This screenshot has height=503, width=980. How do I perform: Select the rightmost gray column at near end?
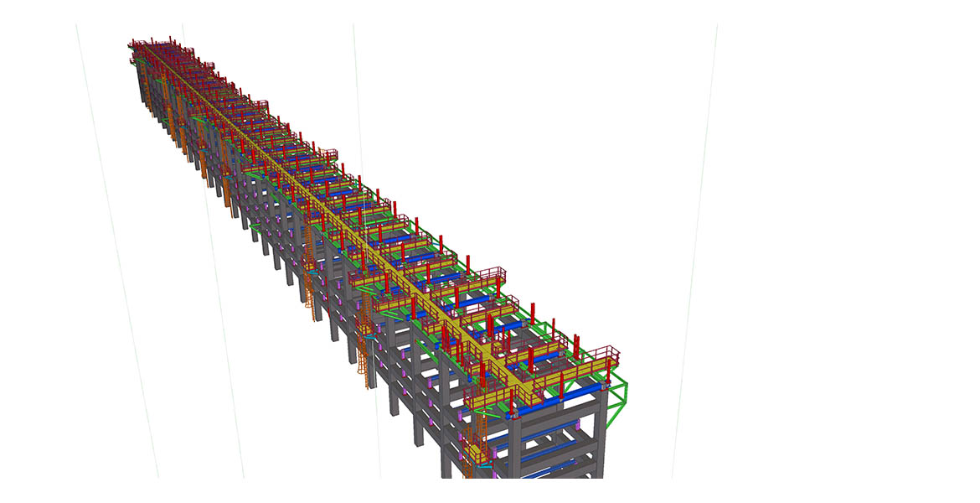[x=601, y=432]
